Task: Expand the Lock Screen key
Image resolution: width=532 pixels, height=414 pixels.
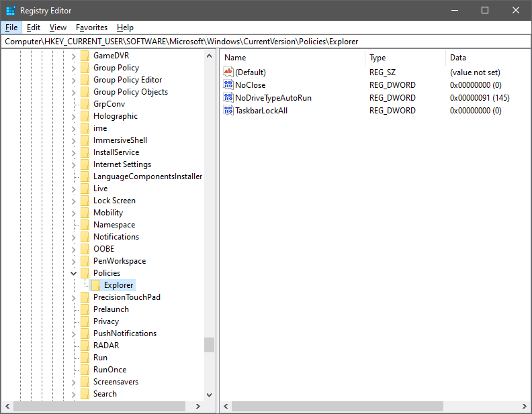Action: 74,201
